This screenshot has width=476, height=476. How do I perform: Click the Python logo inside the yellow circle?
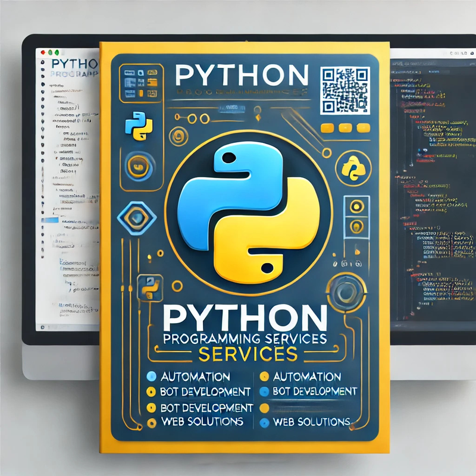click(353, 167)
